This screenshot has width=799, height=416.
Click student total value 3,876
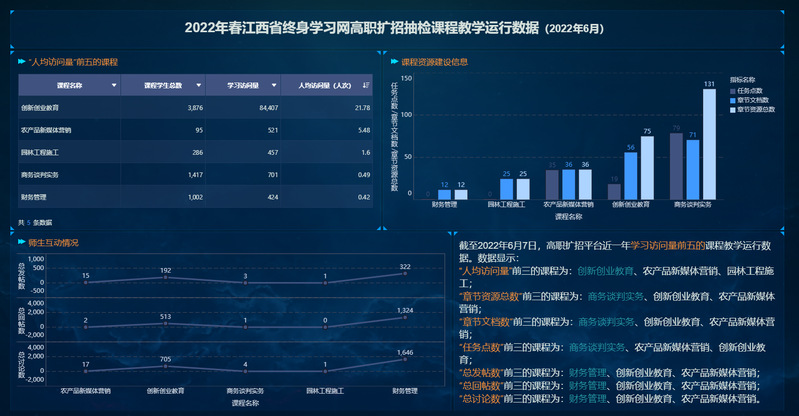click(x=195, y=108)
